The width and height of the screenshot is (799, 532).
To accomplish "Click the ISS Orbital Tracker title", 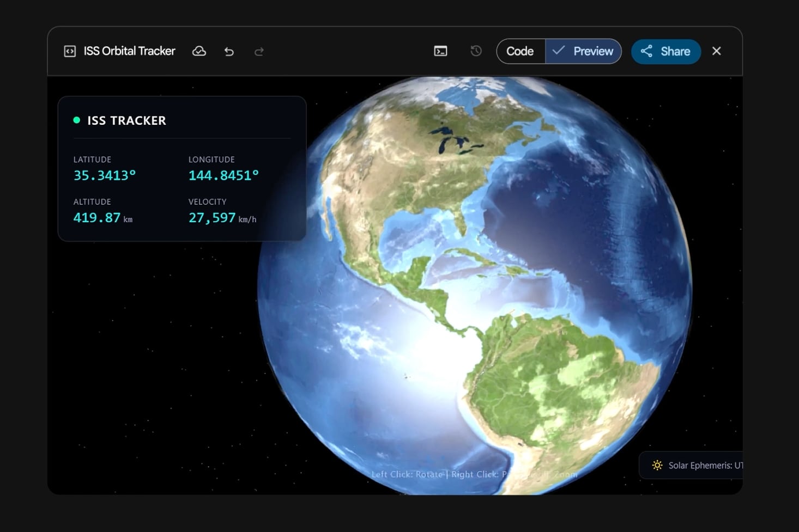I will click(x=129, y=51).
